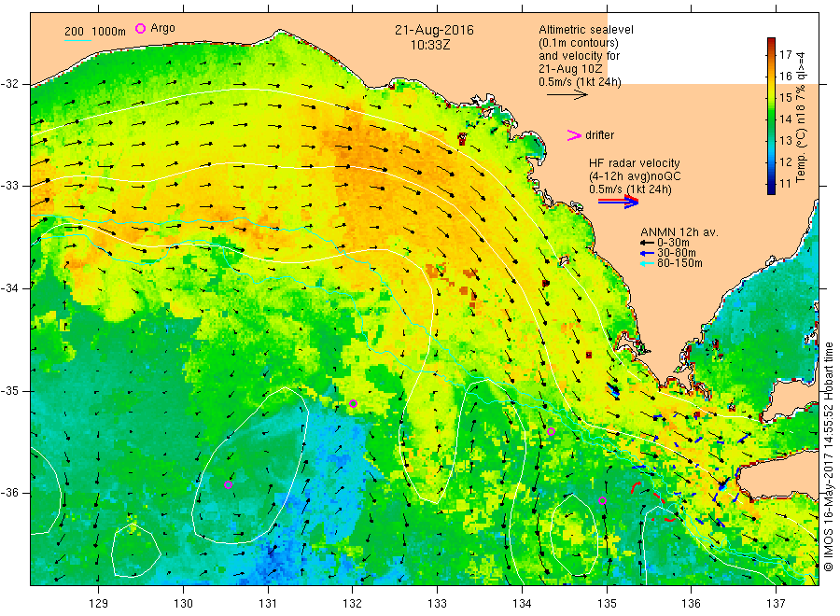
Task: Select the black 0-30m ANMN arrow symbol
Action: (647, 243)
